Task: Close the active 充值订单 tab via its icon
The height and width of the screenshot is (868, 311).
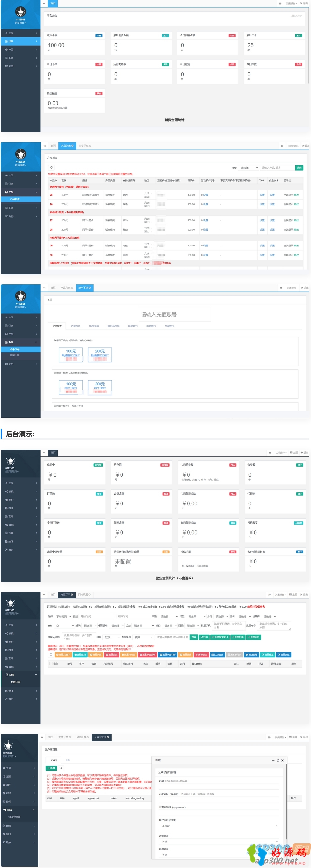Action: click(72, 595)
